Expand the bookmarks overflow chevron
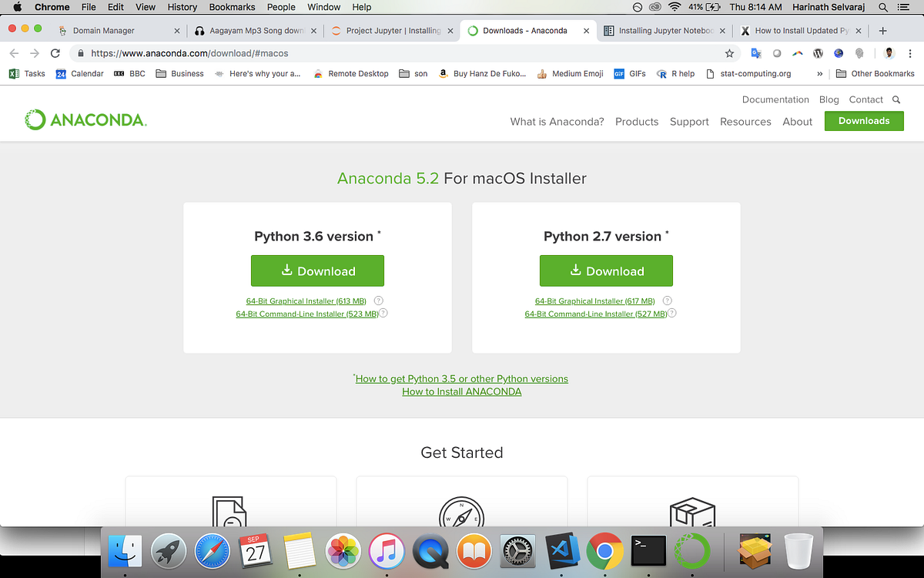Image resolution: width=924 pixels, height=578 pixels. click(820, 73)
